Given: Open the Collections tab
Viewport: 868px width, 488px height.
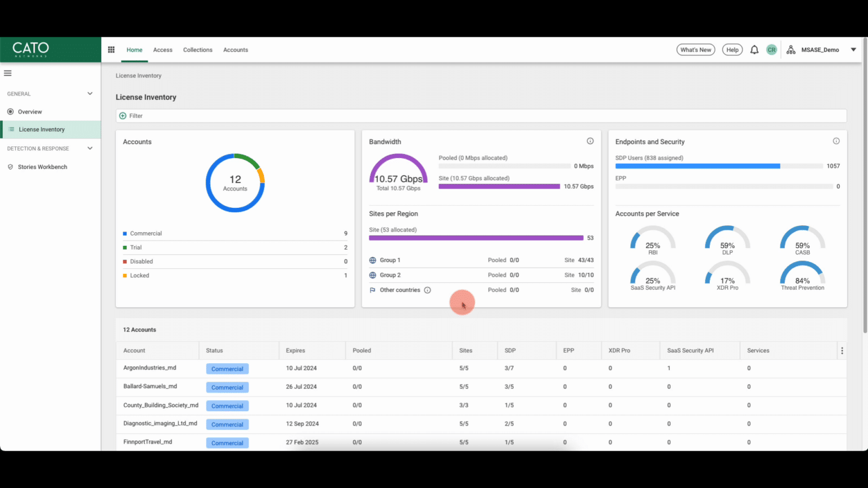Looking at the screenshot, I should pos(198,50).
